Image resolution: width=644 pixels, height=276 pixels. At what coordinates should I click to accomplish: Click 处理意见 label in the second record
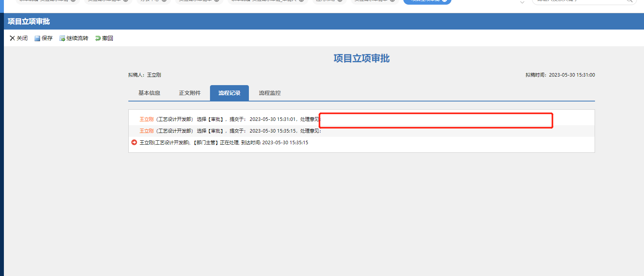click(310, 131)
